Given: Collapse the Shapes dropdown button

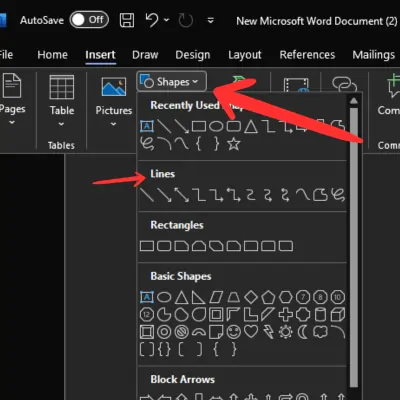Looking at the screenshot, I should point(171,82).
